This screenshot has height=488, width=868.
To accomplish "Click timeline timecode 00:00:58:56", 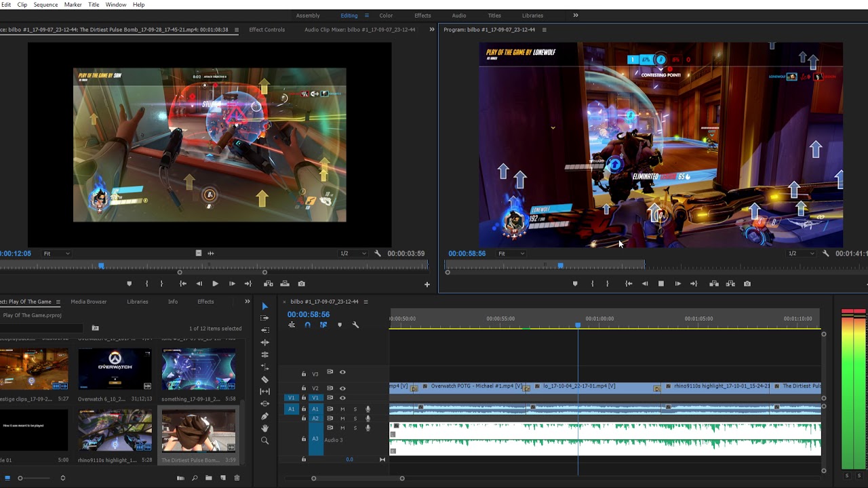I will pos(309,314).
